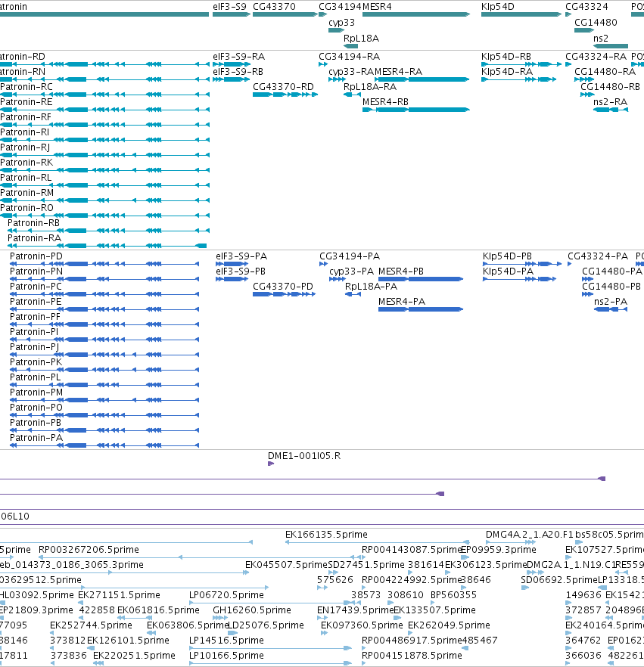Select GH16260.5prime EST label
Screen dimensions: 644x667
tap(252, 610)
